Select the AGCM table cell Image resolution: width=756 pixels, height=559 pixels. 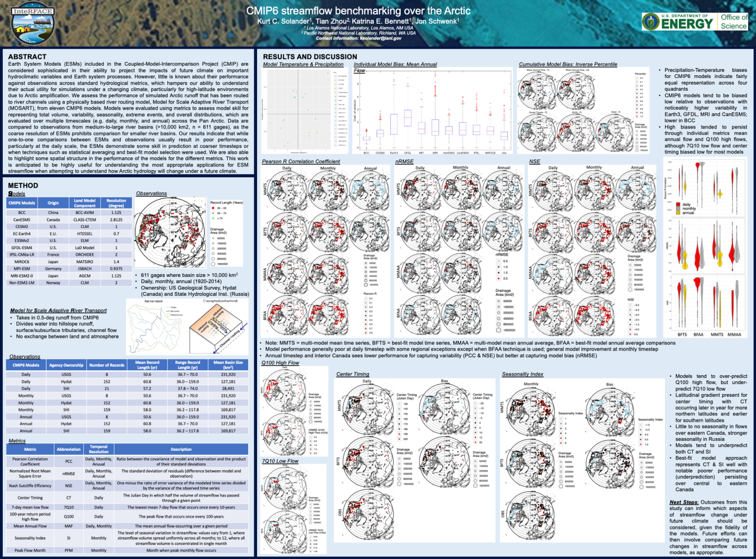coord(85,276)
